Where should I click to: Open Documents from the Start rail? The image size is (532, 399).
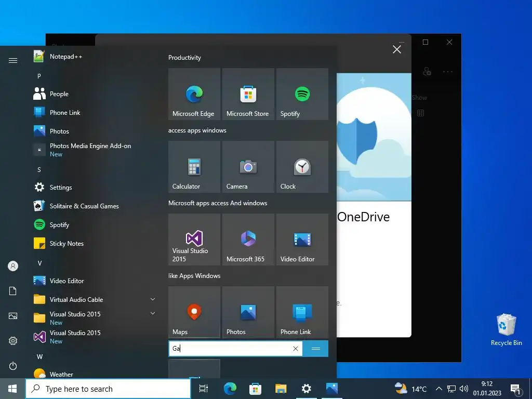point(13,291)
